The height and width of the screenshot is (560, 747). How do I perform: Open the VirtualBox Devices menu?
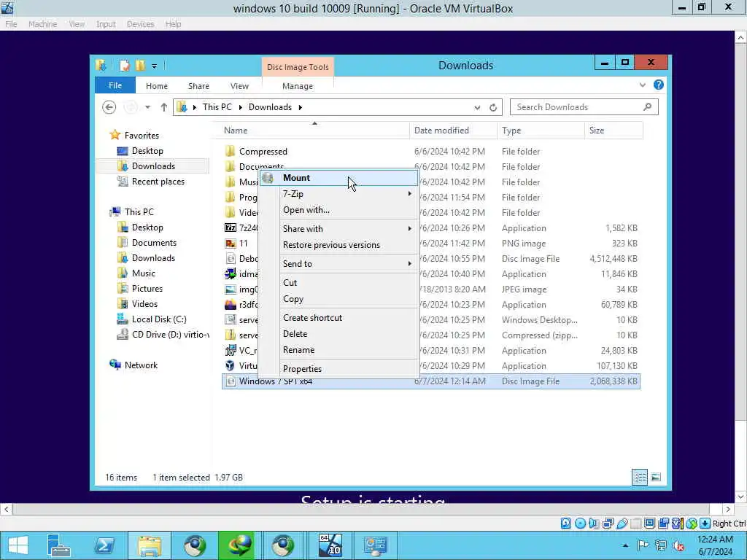pyautogui.click(x=140, y=24)
